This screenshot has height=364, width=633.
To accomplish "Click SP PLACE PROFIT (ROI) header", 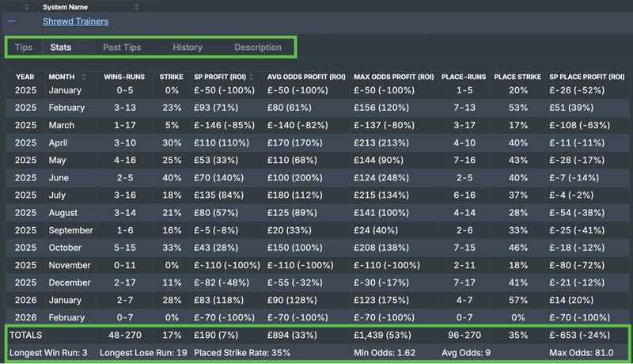I will (586, 77).
